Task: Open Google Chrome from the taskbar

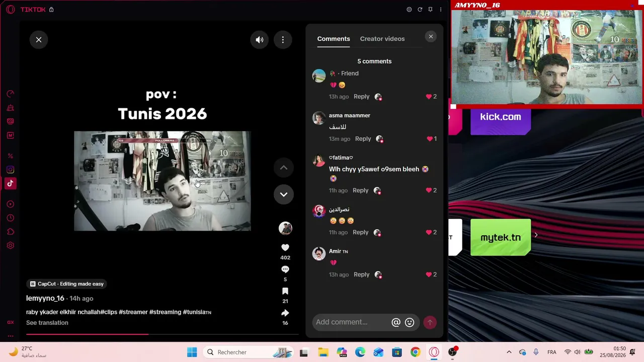Action: (x=415, y=352)
